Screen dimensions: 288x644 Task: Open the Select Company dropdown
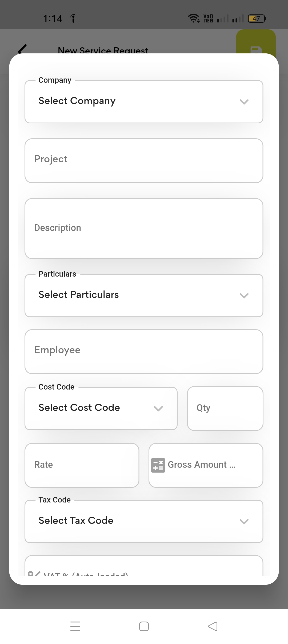(144, 101)
